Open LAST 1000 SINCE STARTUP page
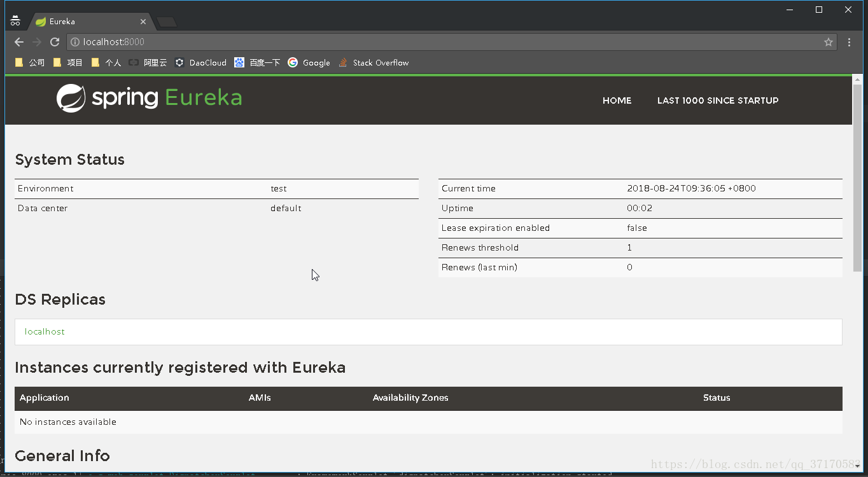 pyautogui.click(x=718, y=100)
